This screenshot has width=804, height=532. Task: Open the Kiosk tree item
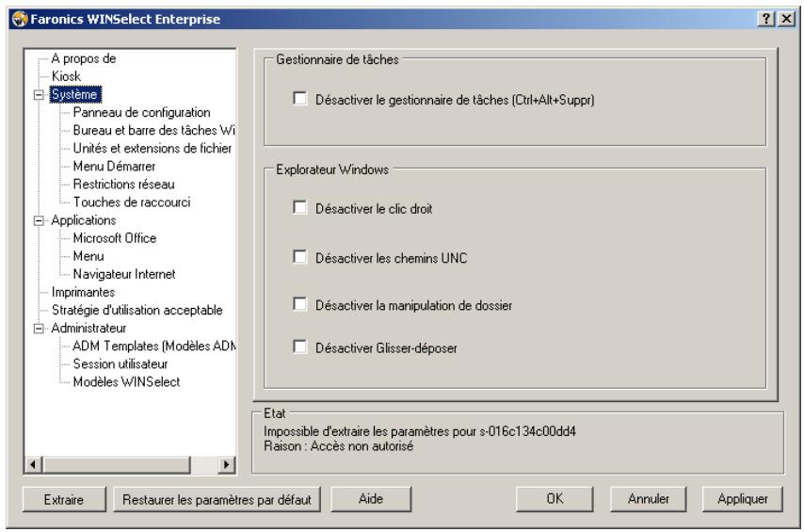coord(66,76)
